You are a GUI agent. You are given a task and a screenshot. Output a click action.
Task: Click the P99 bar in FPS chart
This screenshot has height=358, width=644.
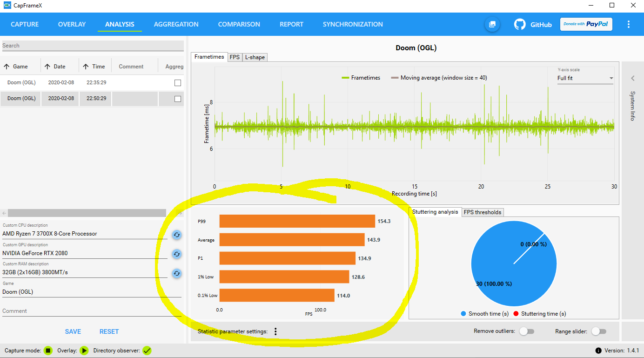coord(297,221)
